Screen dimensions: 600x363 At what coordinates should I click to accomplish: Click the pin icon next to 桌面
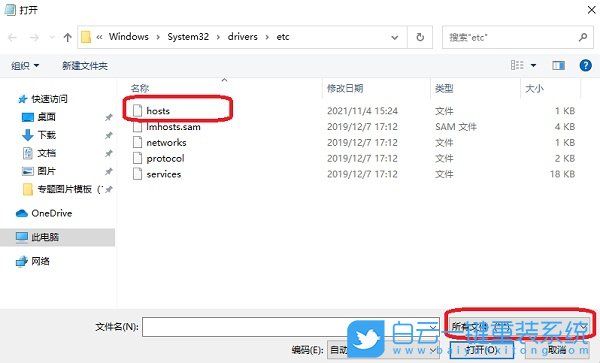coord(109,117)
